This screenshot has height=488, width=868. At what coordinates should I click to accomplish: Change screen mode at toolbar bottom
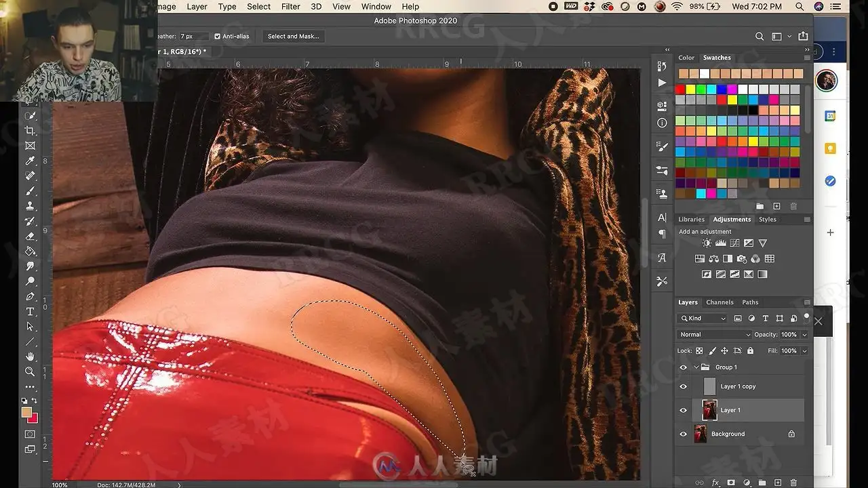30,449
